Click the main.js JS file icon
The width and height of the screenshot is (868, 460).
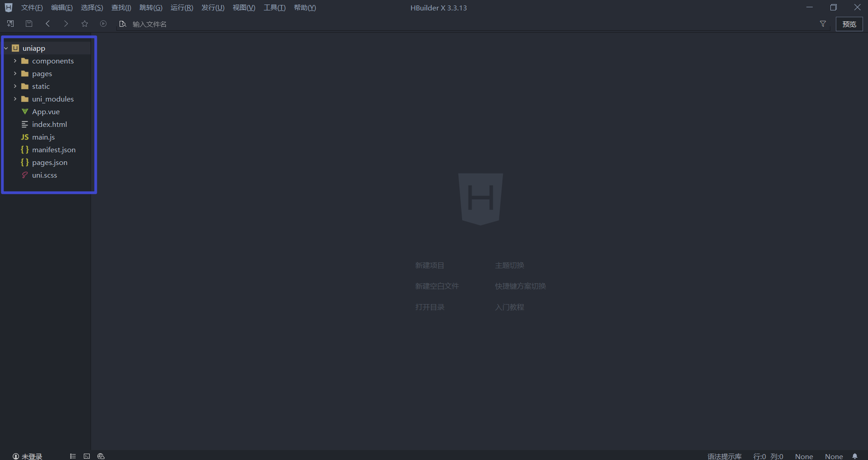pyautogui.click(x=25, y=137)
